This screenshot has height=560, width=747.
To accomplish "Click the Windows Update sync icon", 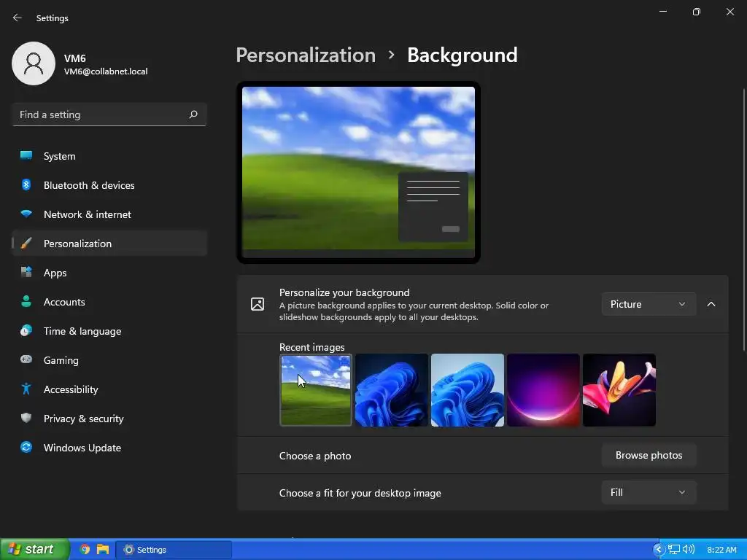I will [x=26, y=447].
